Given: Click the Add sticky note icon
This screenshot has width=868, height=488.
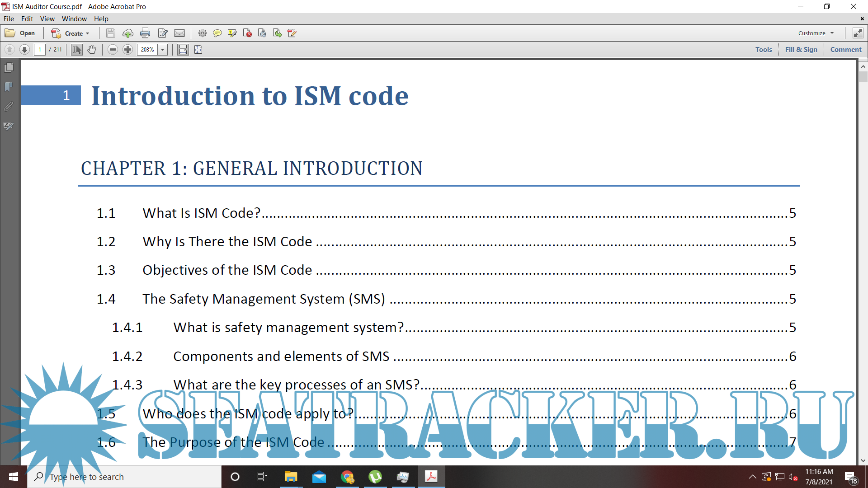Looking at the screenshot, I should coord(217,33).
